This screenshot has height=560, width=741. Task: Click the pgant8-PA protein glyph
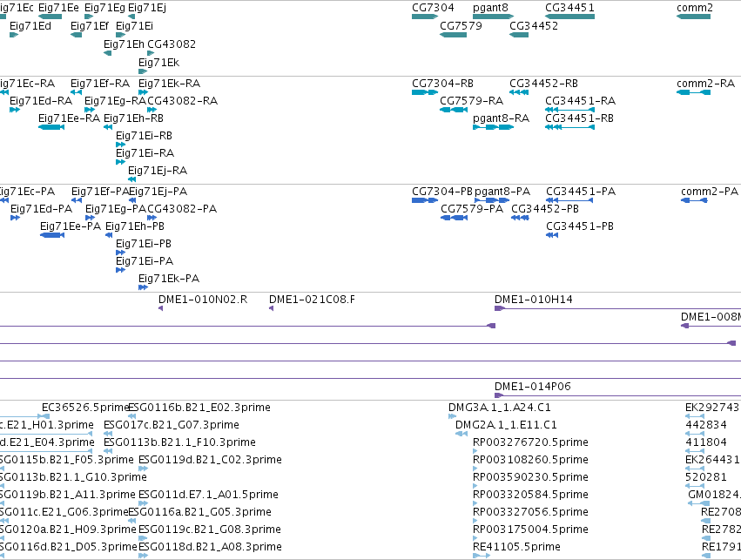pos(492,200)
